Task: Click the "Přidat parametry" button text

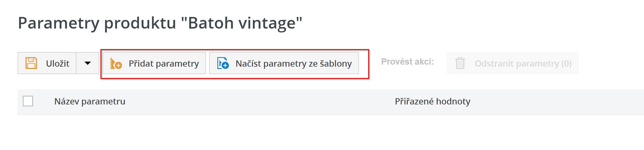Action: [163, 63]
